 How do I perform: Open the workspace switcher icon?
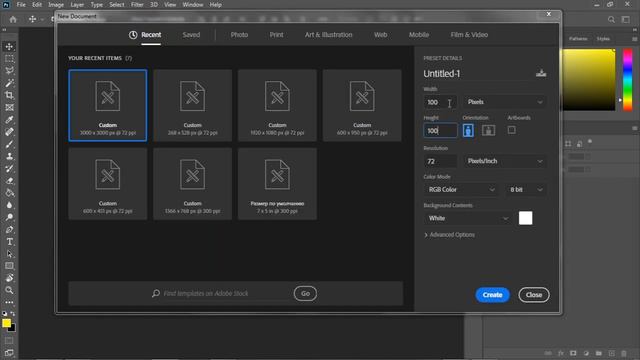tap(626, 20)
